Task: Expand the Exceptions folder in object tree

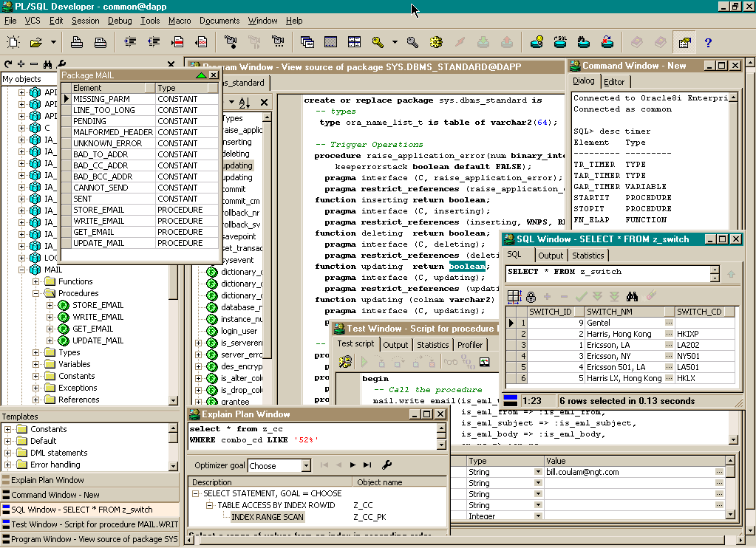Action: click(35, 388)
